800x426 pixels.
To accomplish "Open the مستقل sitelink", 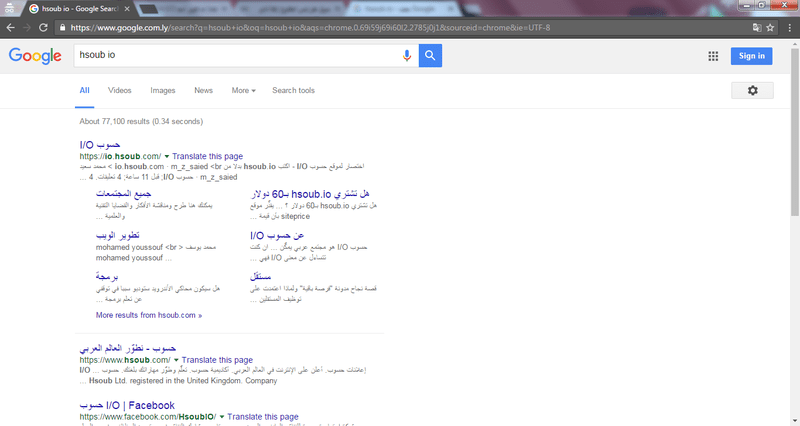I will click(x=260, y=277).
